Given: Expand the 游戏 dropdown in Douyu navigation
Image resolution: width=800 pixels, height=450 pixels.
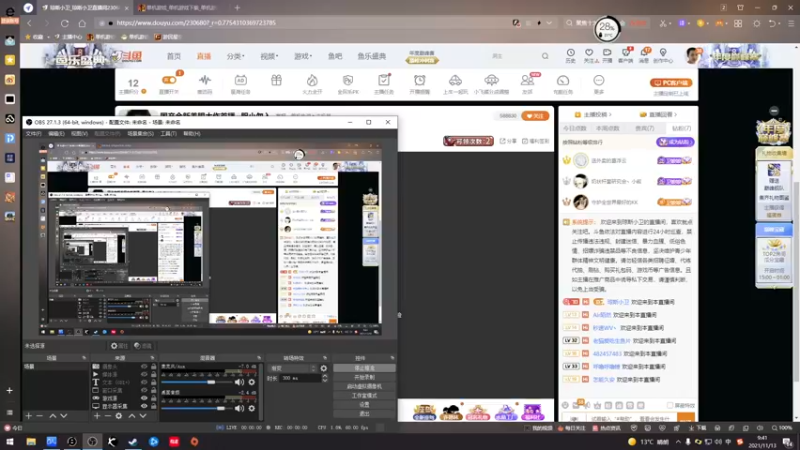Looking at the screenshot, I should click(x=303, y=56).
